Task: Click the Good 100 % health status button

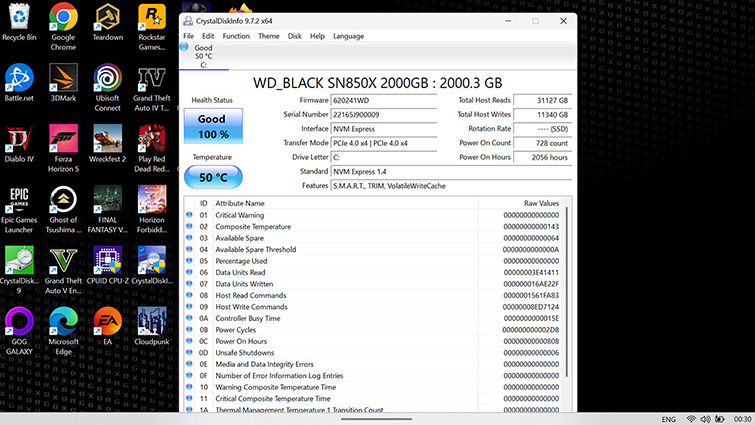Action: (213, 126)
